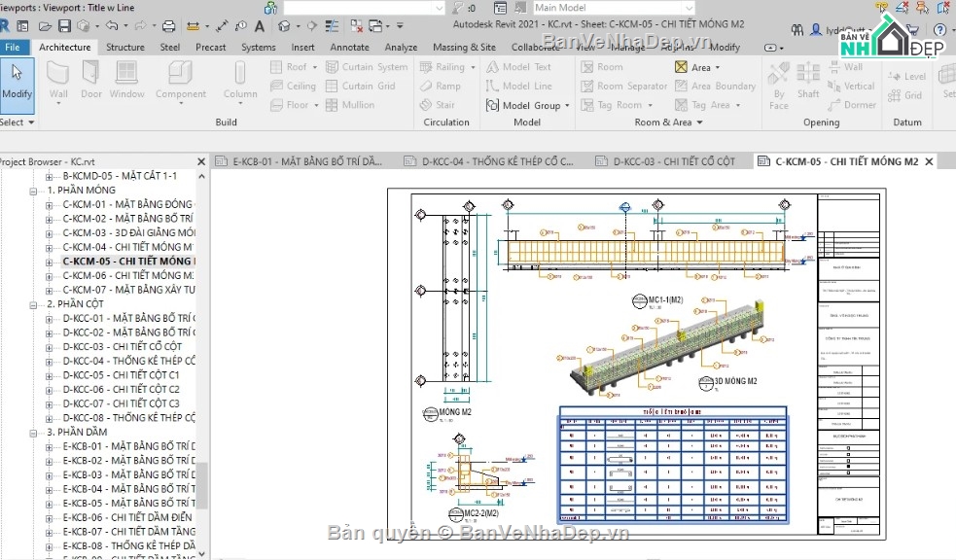Open a project with the folder icon
The width and height of the screenshot is (956, 560).
pos(45,26)
